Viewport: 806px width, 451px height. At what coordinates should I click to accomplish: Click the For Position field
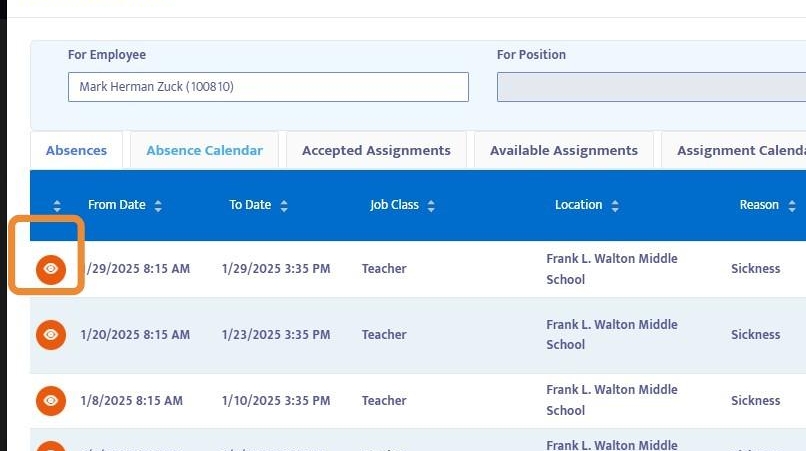pos(651,87)
